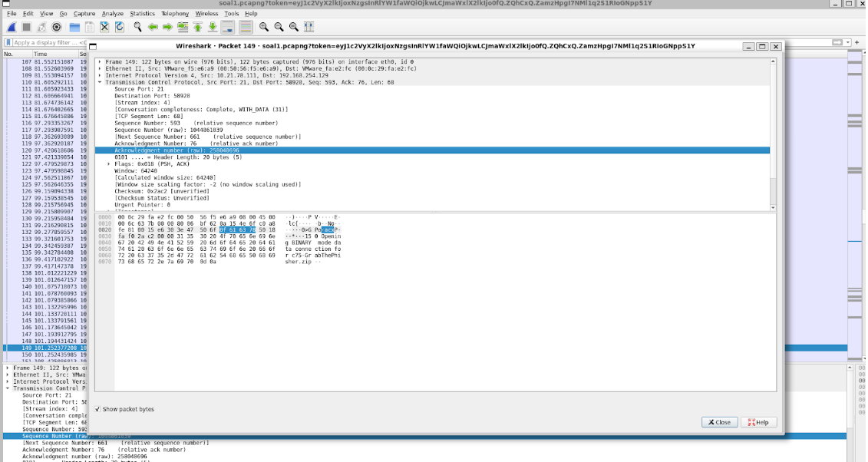Go back with the left green arrow
Viewport: 868px width, 462px height.
coord(153,27)
